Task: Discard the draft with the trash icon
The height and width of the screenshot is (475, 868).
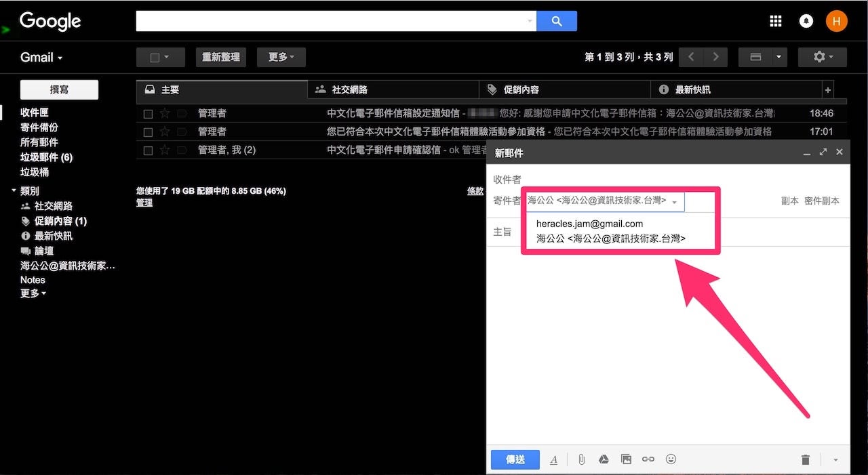Action: (x=805, y=459)
